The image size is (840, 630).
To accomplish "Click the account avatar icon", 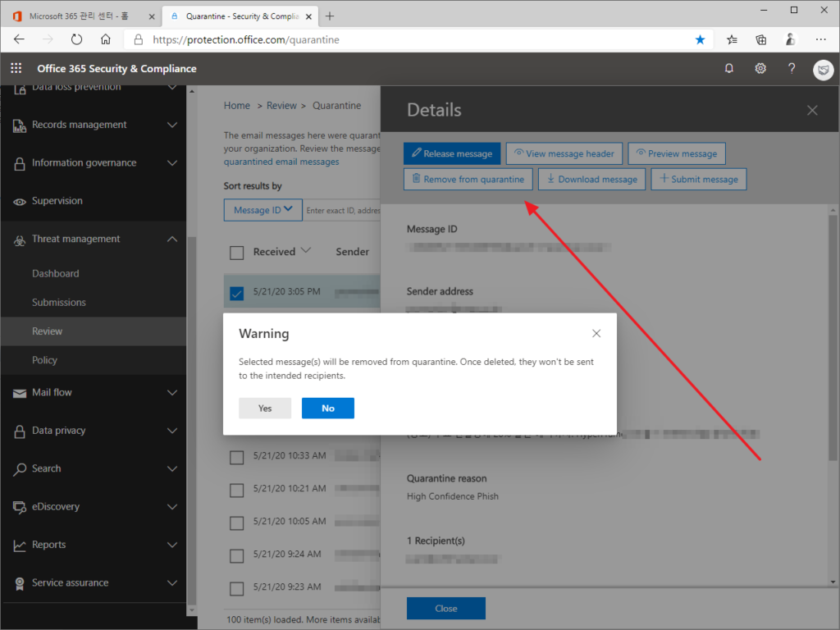I will click(823, 70).
